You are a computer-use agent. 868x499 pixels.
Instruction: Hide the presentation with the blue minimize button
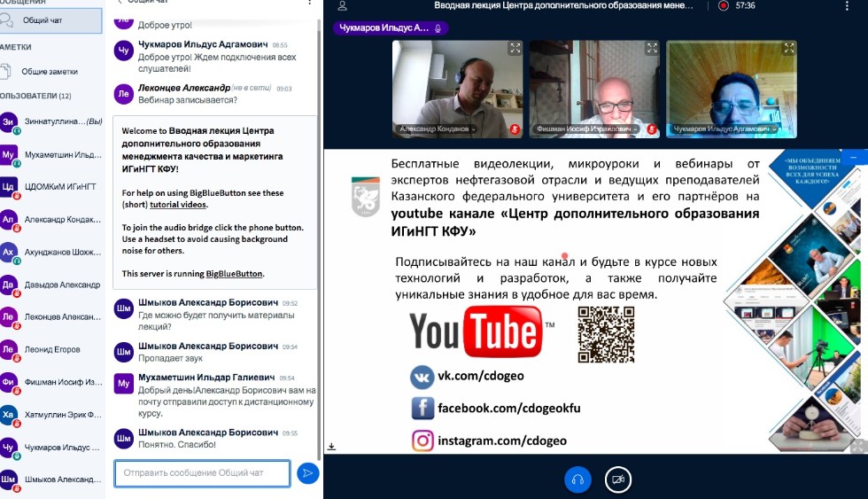[x=854, y=157]
